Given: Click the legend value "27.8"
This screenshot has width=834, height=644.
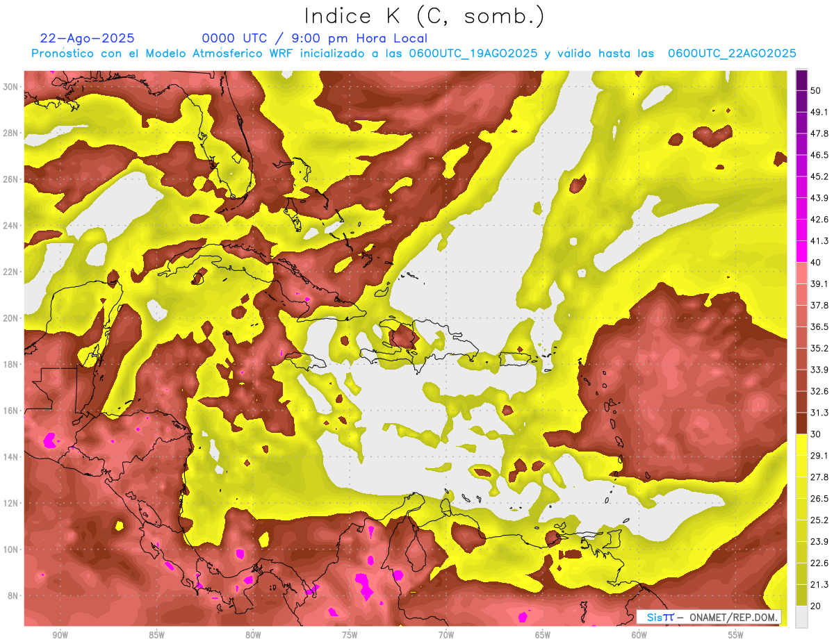Looking at the screenshot, I should pyautogui.click(x=820, y=477).
